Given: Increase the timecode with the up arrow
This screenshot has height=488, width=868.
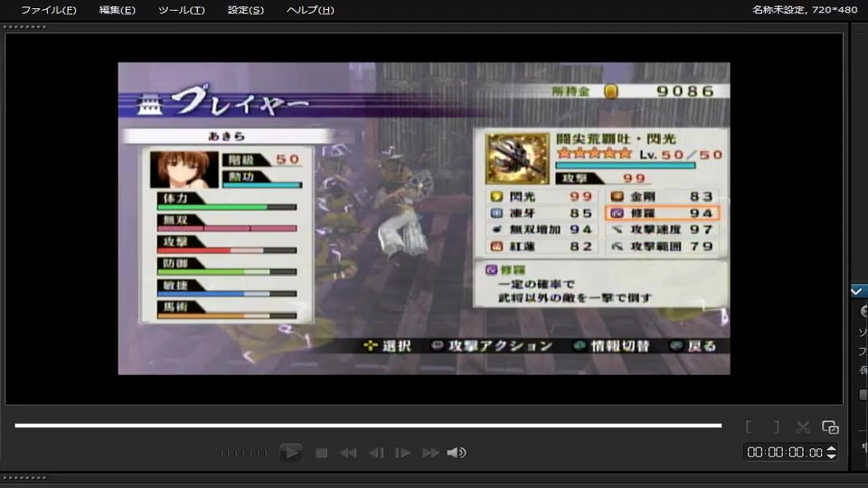Looking at the screenshot, I should coord(832,449).
